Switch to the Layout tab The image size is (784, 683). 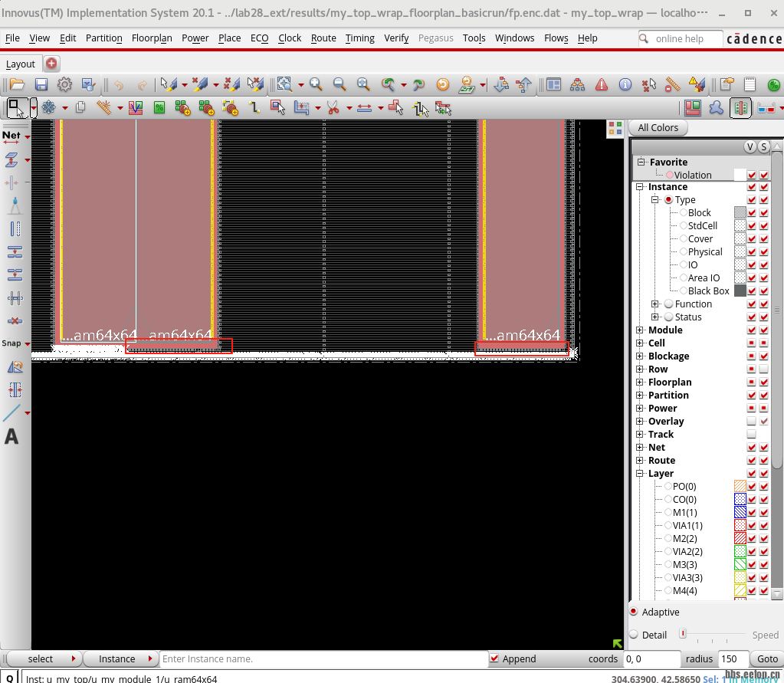21,64
